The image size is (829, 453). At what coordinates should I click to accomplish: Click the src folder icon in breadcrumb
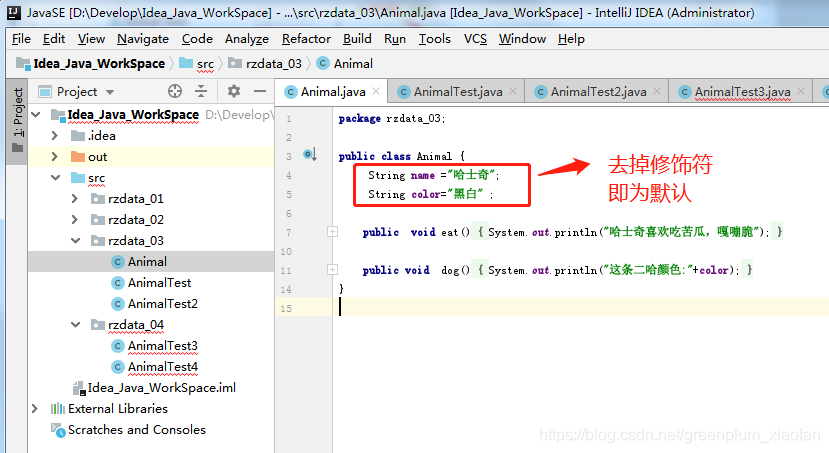click(x=186, y=63)
